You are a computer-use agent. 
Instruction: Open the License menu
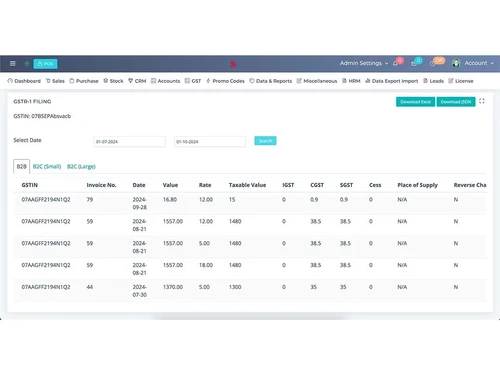click(461, 81)
